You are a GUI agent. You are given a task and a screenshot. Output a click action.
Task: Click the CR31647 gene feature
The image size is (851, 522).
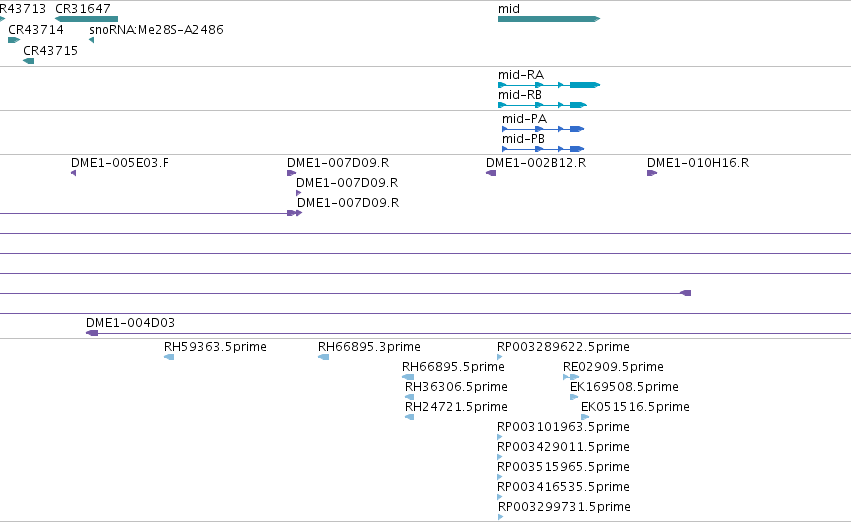(86, 19)
